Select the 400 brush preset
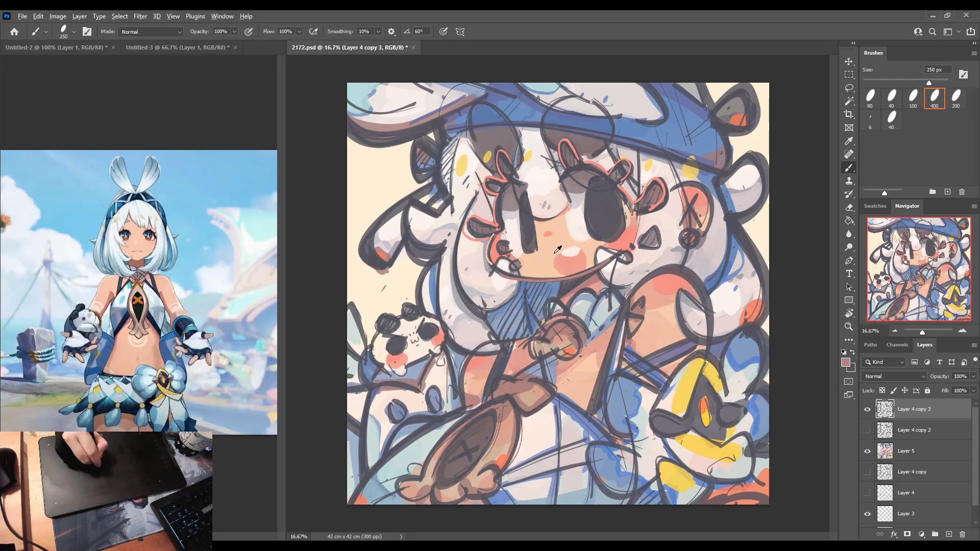980x551 pixels. pyautogui.click(x=934, y=98)
